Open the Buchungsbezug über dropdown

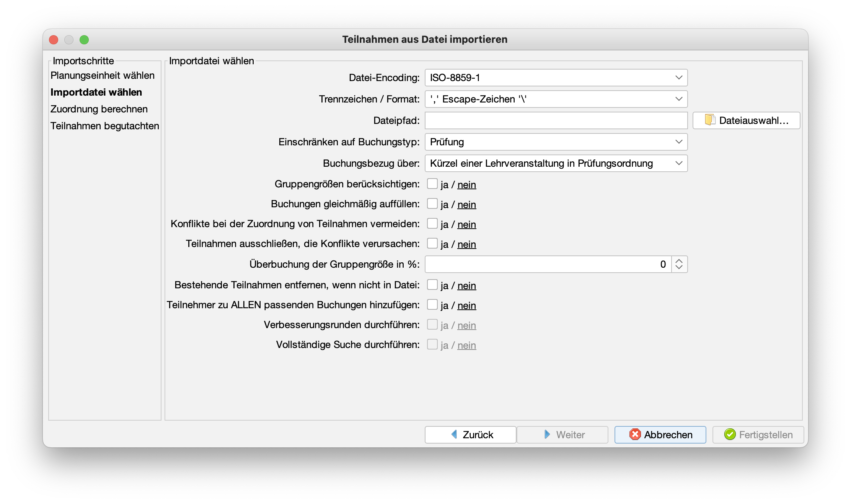(556, 163)
